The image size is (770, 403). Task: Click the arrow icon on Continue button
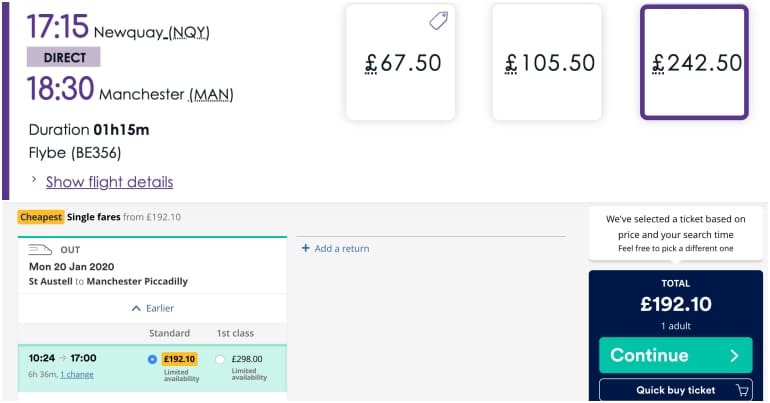tap(734, 355)
